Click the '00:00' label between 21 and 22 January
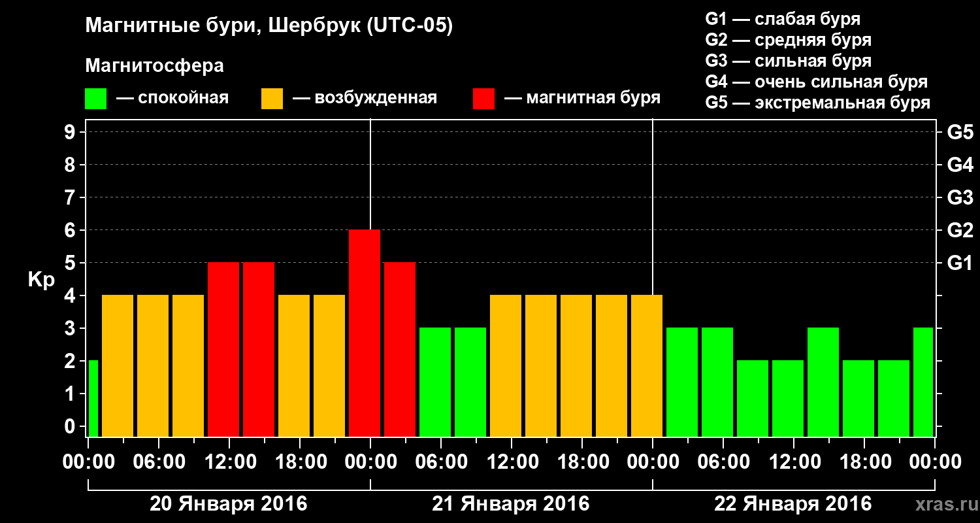This screenshot has height=523, width=980. click(653, 462)
